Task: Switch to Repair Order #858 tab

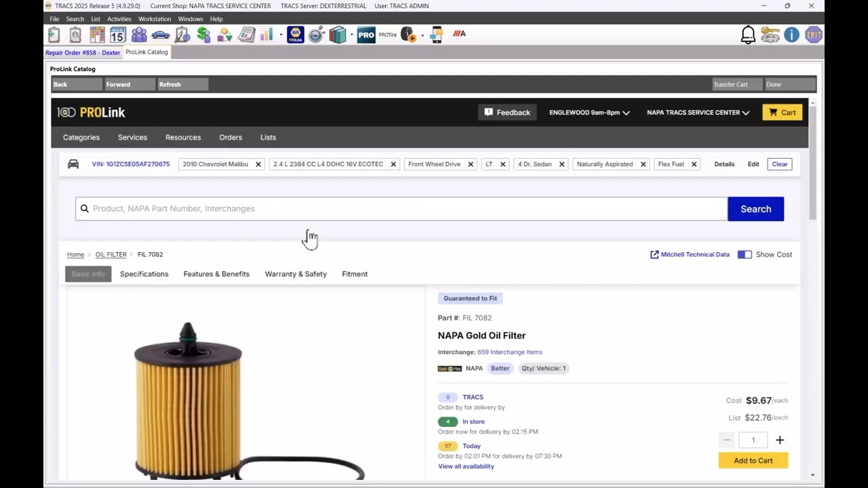Action: (x=83, y=52)
